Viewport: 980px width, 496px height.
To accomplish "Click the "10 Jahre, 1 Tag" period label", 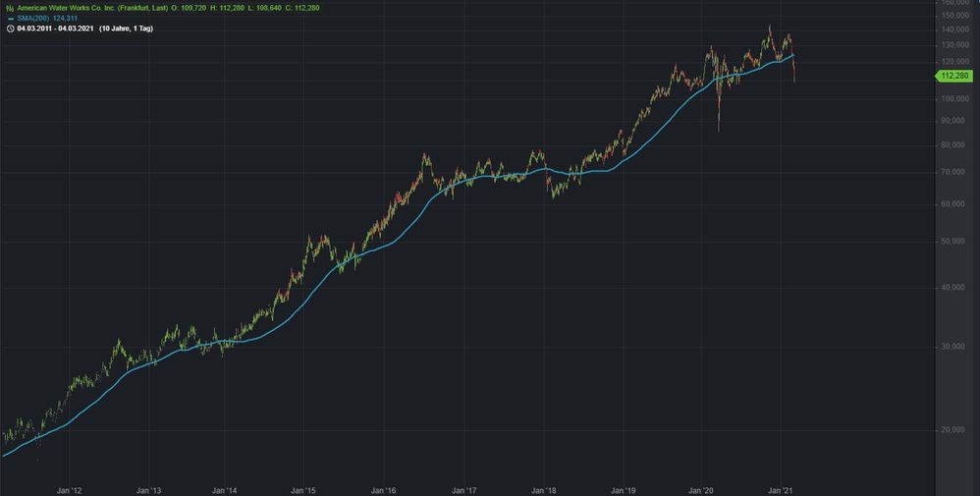I will point(126,28).
